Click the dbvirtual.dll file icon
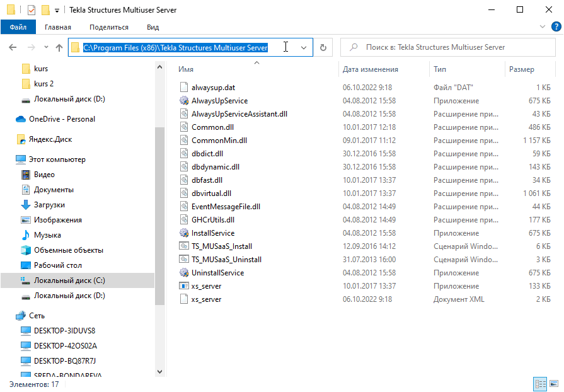564x392 pixels. tap(184, 193)
